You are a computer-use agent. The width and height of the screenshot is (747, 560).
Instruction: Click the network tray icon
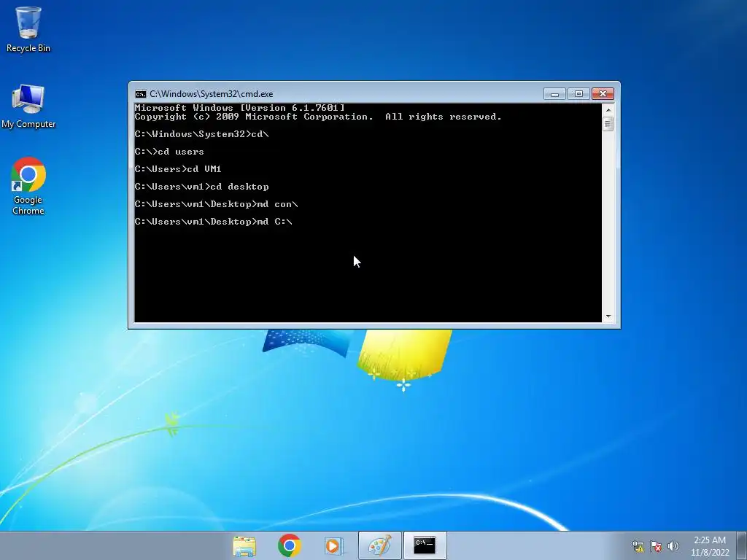coord(638,546)
